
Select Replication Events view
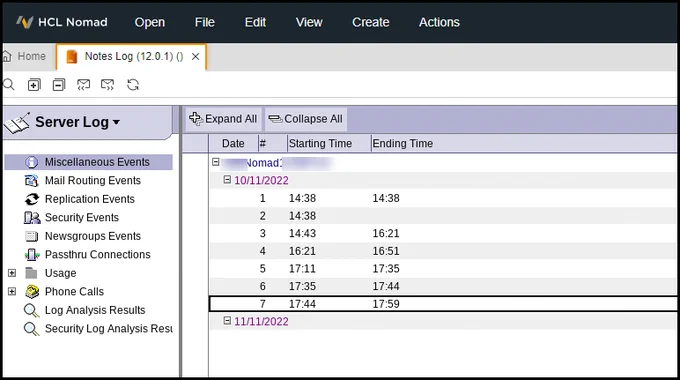[90, 199]
